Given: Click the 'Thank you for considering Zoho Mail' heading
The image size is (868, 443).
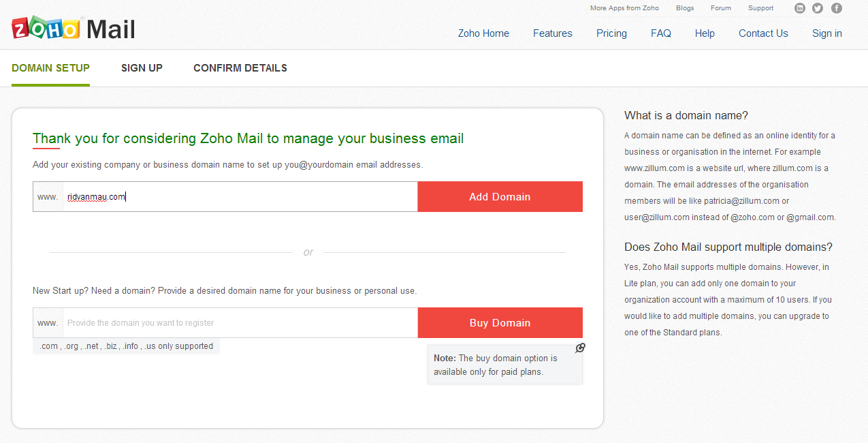Looking at the screenshot, I should 248,138.
